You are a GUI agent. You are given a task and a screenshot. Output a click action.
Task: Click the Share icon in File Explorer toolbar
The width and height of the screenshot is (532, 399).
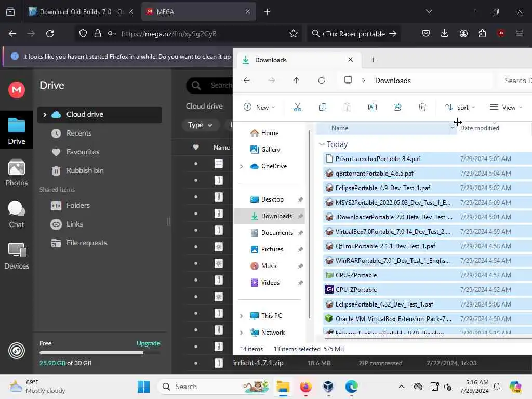click(x=397, y=107)
